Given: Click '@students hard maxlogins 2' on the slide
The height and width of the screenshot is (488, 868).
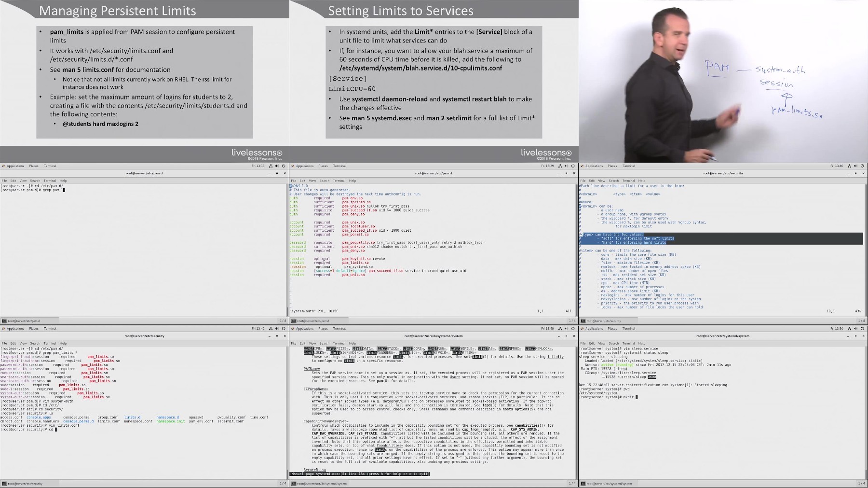Looking at the screenshot, I should (x=100, y=124).
